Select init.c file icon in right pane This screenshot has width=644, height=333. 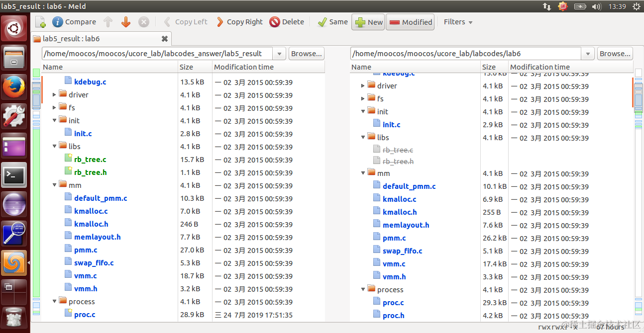click(377, 124)
